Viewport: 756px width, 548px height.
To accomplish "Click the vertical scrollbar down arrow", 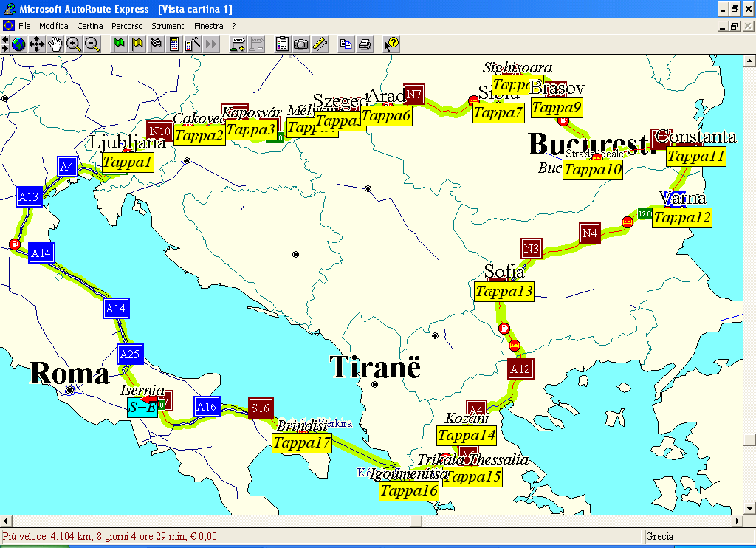I will pos(749,508).
